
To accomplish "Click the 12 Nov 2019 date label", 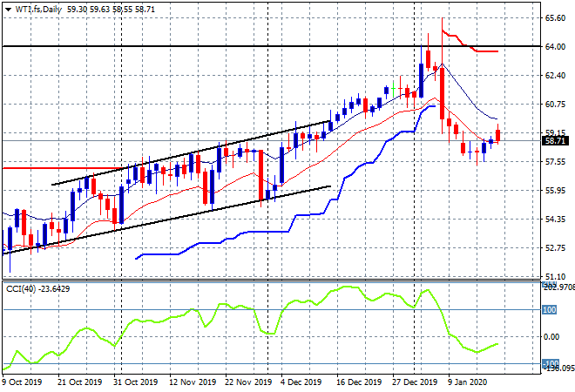I will coord(193,382).
